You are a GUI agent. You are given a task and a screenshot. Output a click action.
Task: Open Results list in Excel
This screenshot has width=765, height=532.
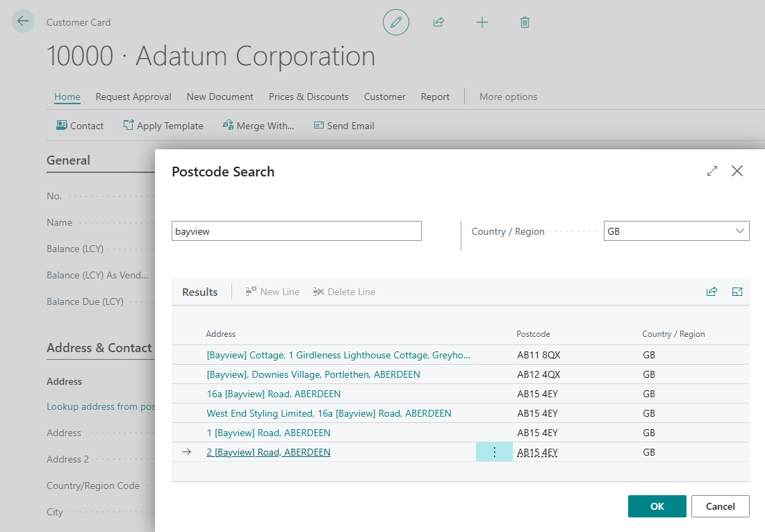pos(737,292)
